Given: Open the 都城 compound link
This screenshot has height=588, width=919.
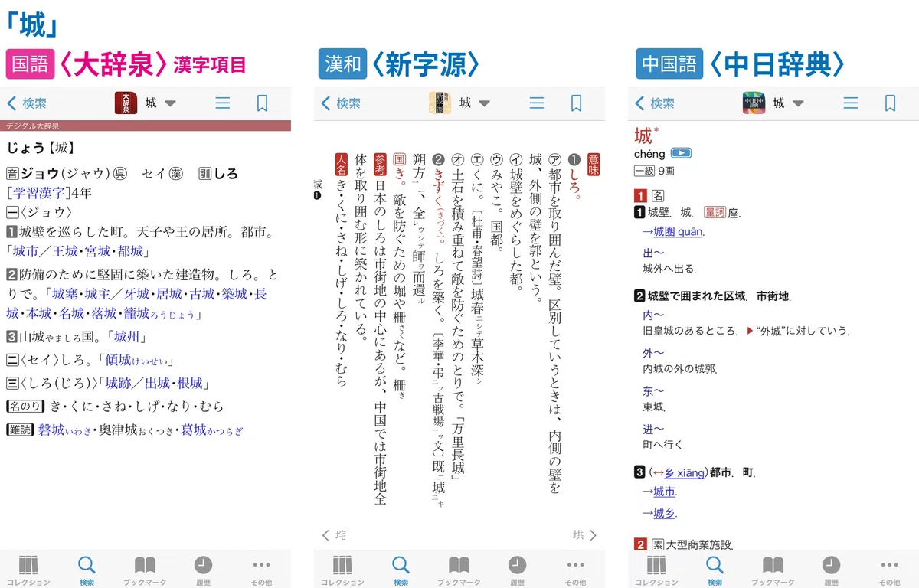Looking at the screenshot, I should click(x=131, y=251).
